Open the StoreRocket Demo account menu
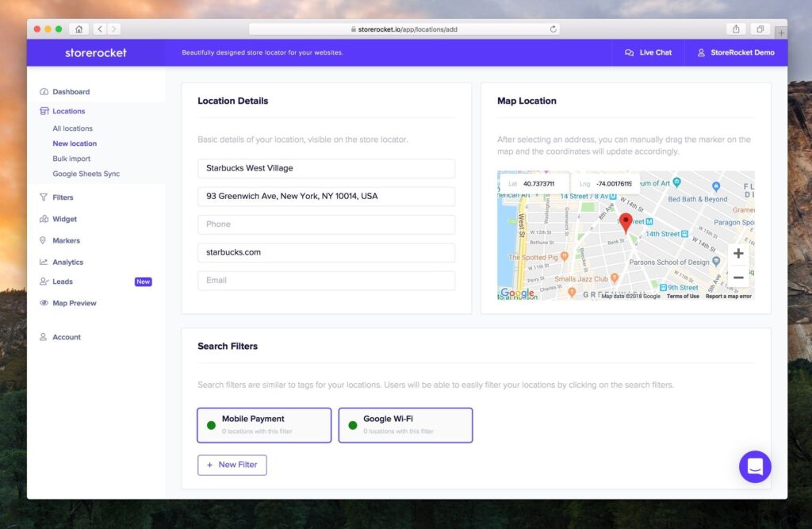Screen dimensions: 812x529 click(735, 53)
